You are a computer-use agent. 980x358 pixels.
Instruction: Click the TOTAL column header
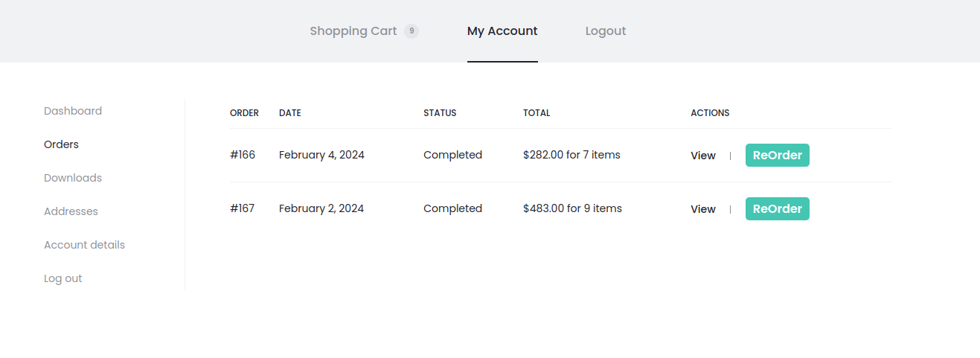pos(537,113)
